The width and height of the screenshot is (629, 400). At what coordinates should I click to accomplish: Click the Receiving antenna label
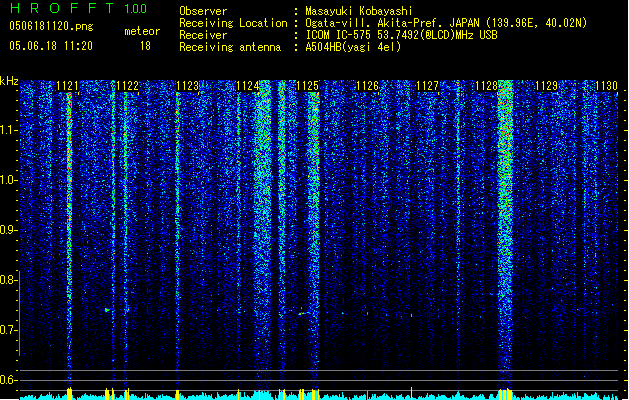click(x=230, y=47)
